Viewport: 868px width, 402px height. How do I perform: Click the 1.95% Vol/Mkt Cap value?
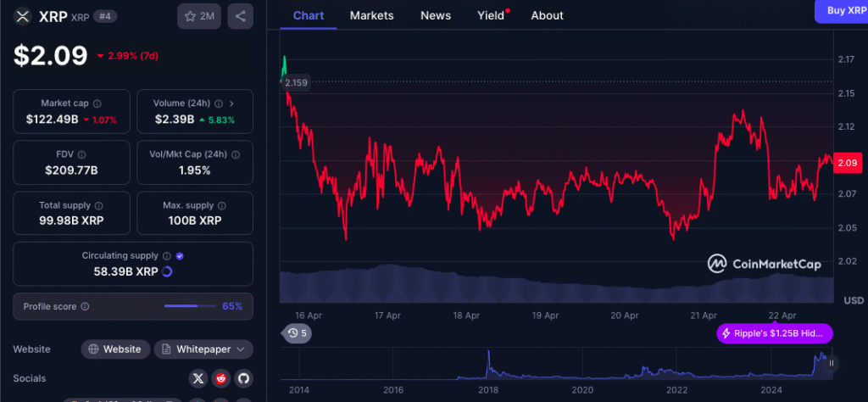[194, 170]
